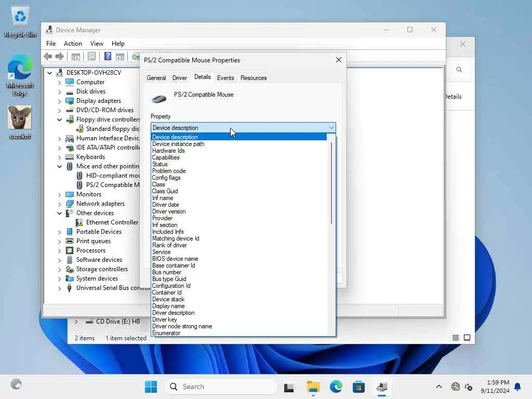532x399 pixels.
Task: Switch to details view icon in File Explorer
Action: (x=455, y=338)
